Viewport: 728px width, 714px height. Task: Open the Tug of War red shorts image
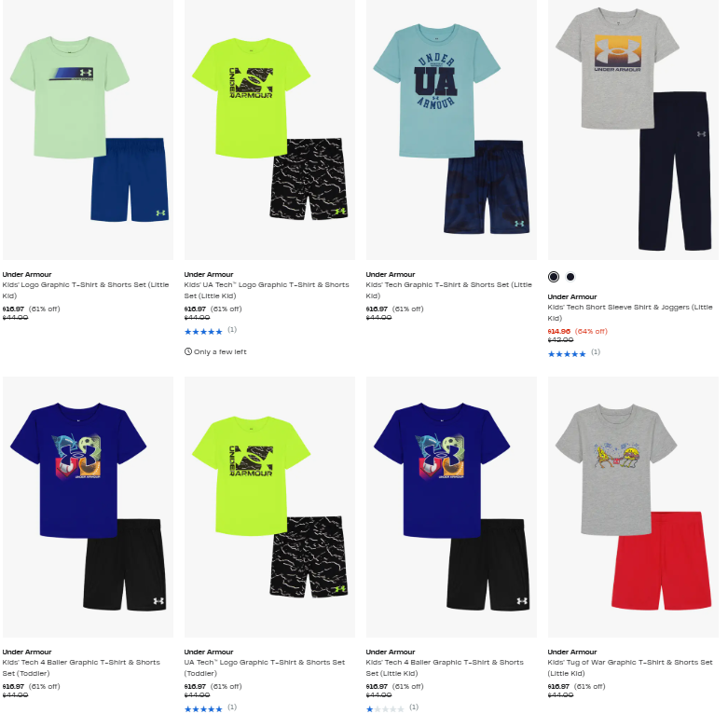(633, 507)
